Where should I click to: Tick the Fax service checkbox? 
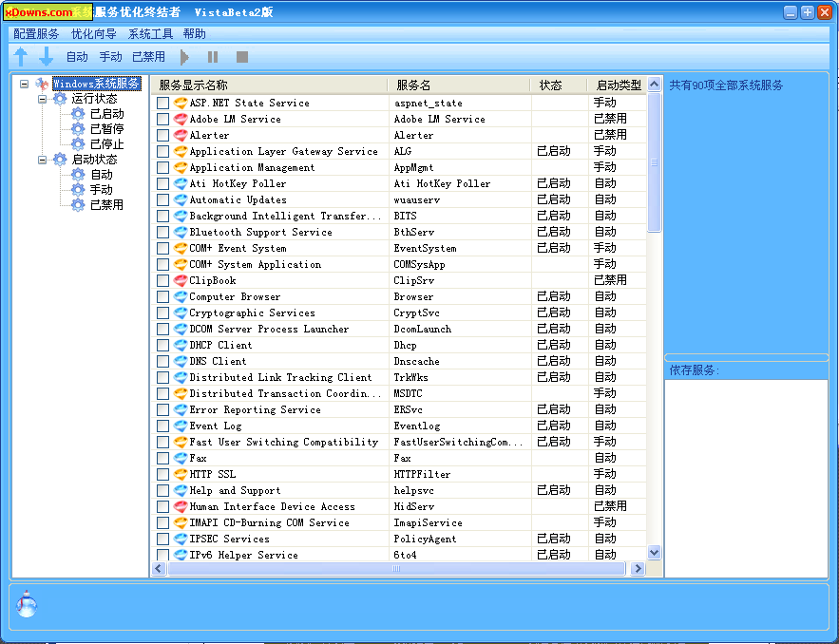162,458
